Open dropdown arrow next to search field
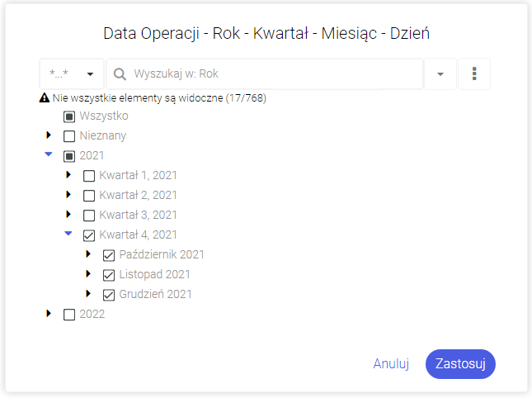The width and height of the screenshot is (532, 398). point(440,74)
